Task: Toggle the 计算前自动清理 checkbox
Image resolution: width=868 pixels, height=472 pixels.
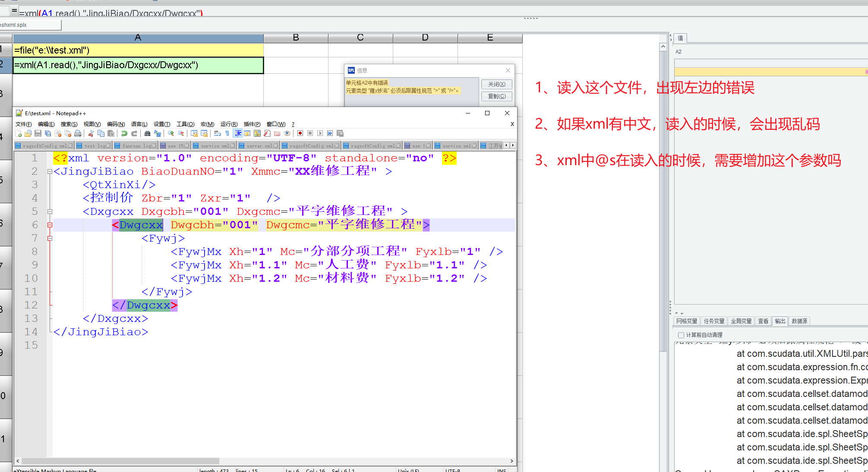Action: (681, 335)
